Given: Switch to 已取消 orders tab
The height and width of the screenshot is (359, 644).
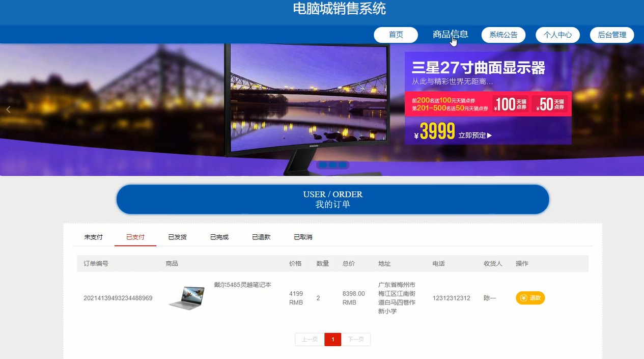Looking at the screenshot, I should pos(303,237).
